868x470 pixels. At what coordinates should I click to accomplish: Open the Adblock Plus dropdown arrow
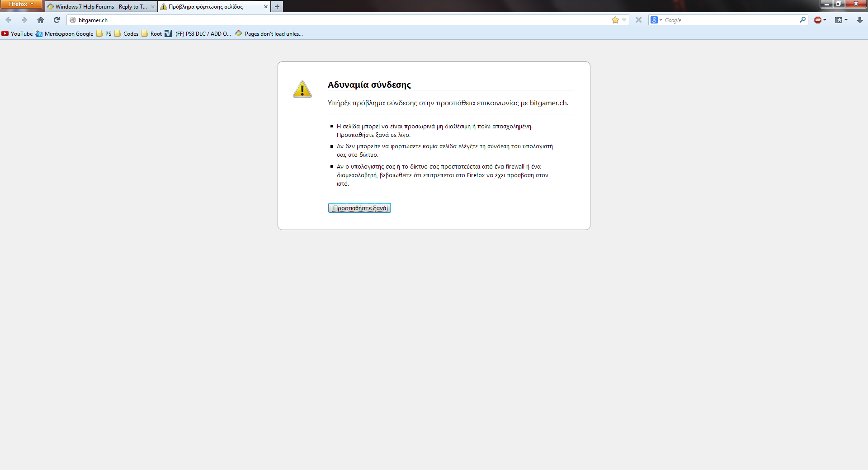(x=825, y=20)
